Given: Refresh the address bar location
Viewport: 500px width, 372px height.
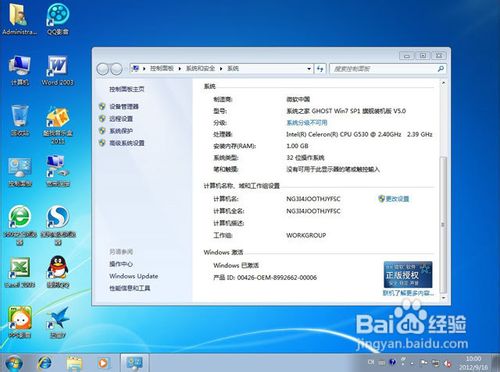Looking at the screenshot, I should coord(320,69).
